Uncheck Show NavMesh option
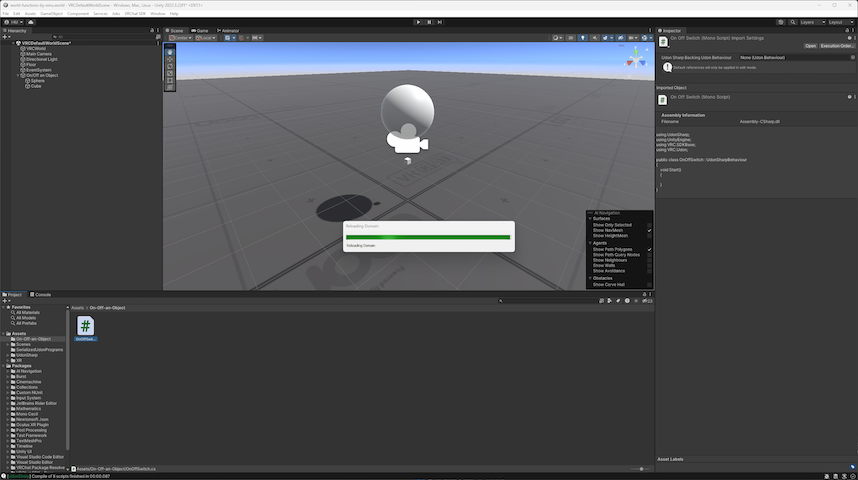Image resolution: width=858 pixels, height=480 pixels. click(x=649, y=231)
